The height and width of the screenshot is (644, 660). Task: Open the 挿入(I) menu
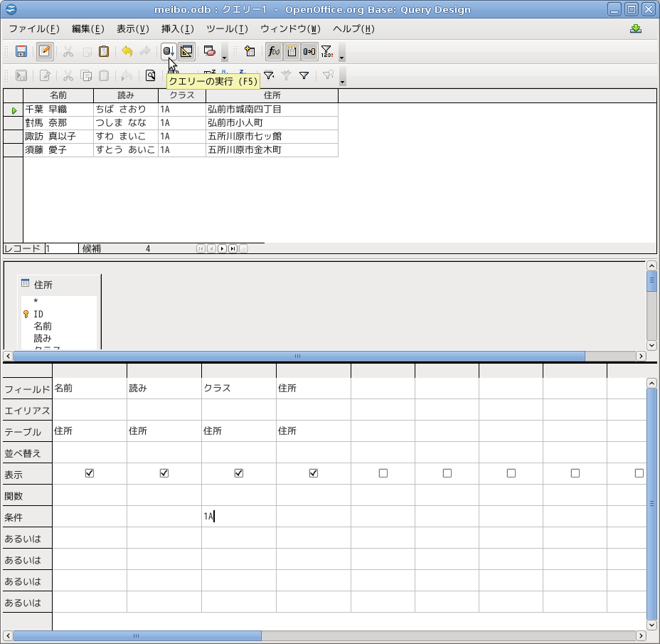tap(177, 29)
